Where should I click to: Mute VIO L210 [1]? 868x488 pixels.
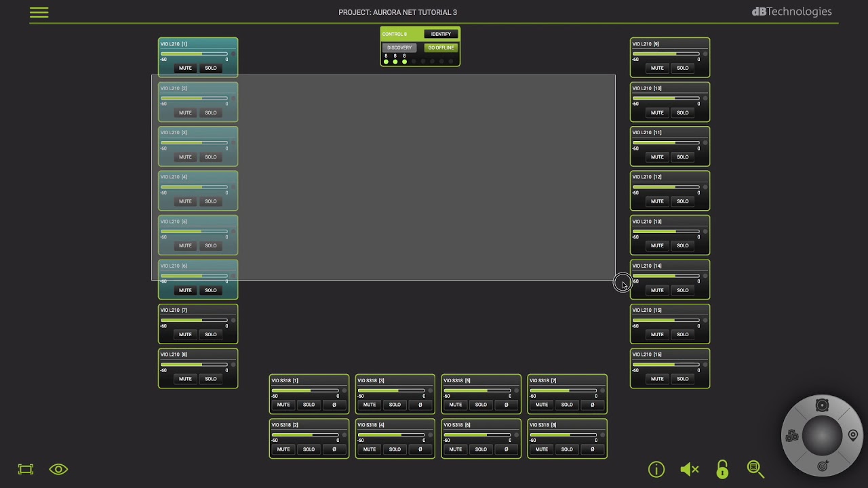185,68
